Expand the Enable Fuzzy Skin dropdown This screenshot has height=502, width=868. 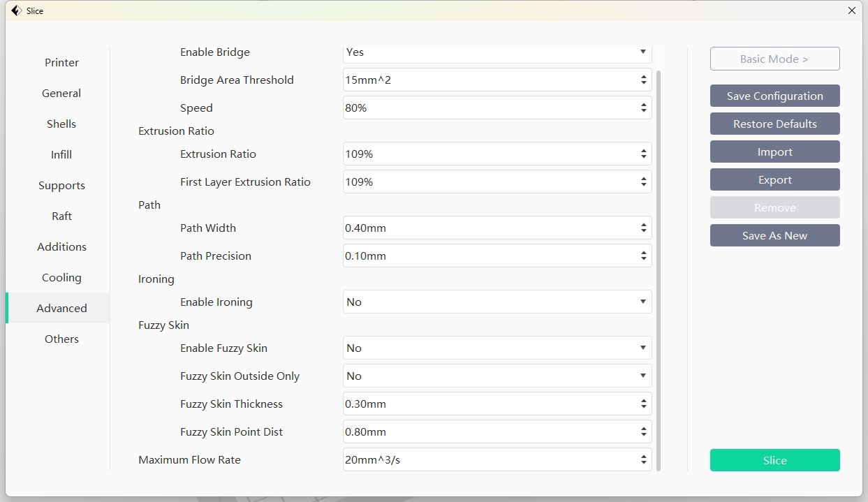496,348
